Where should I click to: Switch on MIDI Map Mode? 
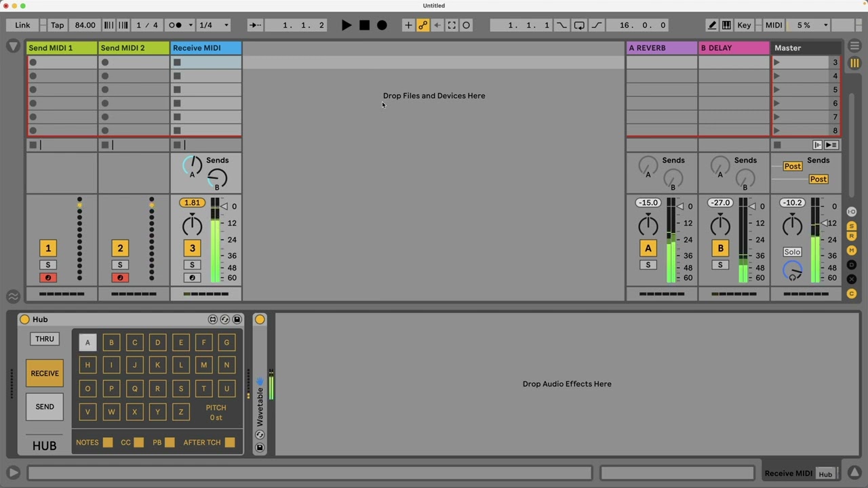point(774,25)
